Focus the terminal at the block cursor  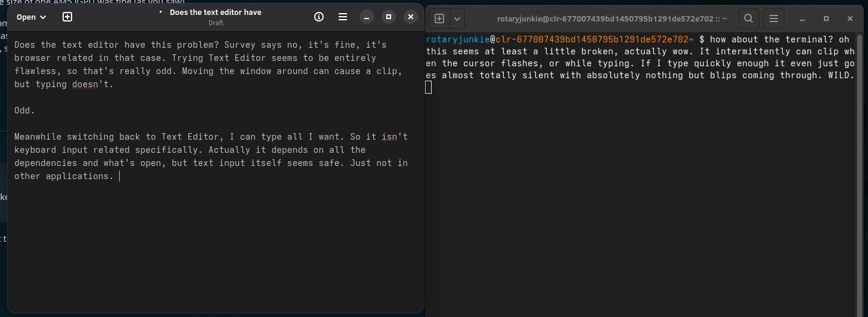click(x=429, y=88)
